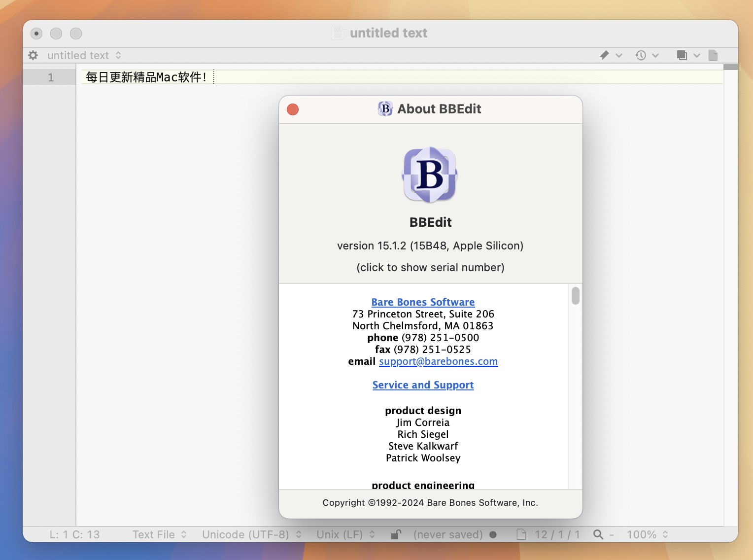Click the phone (978) 251-0500 line
Viewport: 753px width, 560px height.
[x=423, y=338]
